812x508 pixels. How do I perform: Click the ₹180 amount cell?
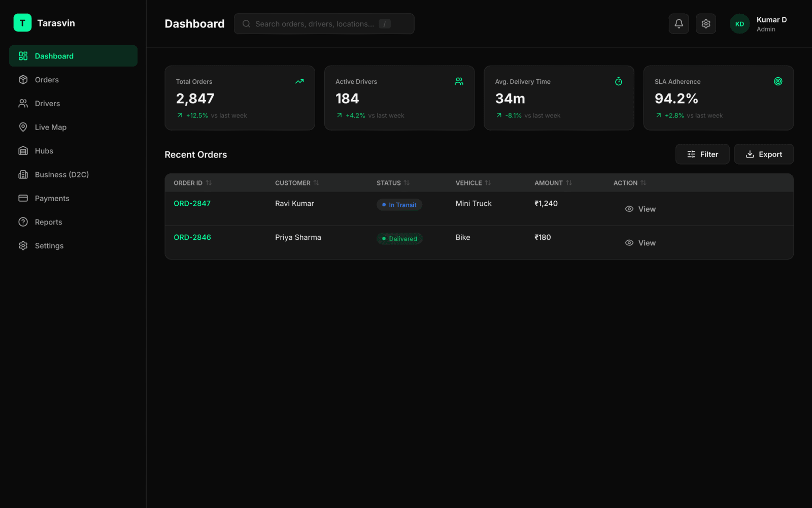pyautogui.click(x=543, y=237)
